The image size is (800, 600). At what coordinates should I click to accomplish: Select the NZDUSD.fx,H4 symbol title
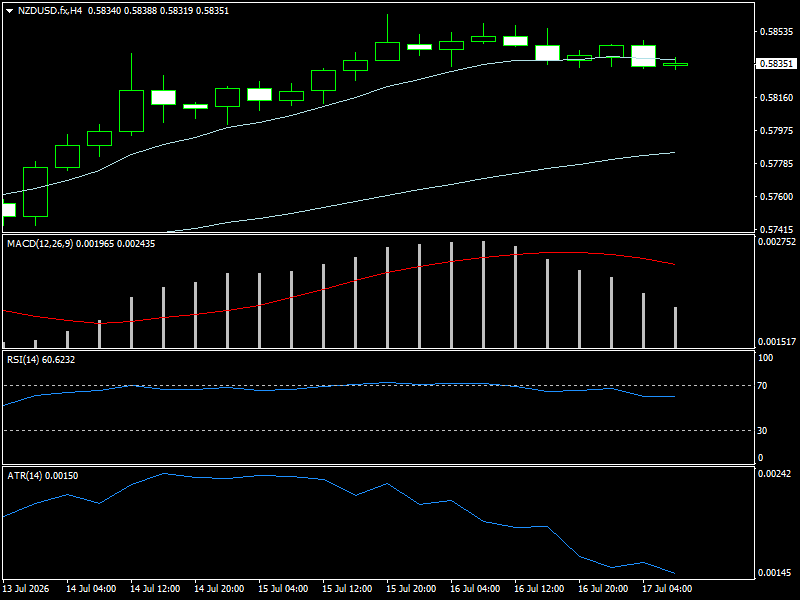point(49,11)
